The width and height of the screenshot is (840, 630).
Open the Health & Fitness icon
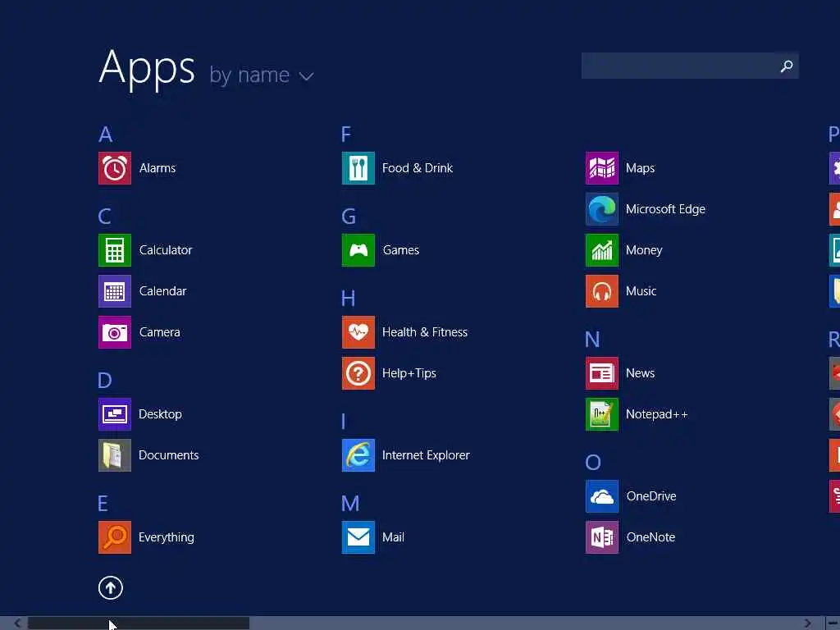pyautogui.click(x=358, y=332)
